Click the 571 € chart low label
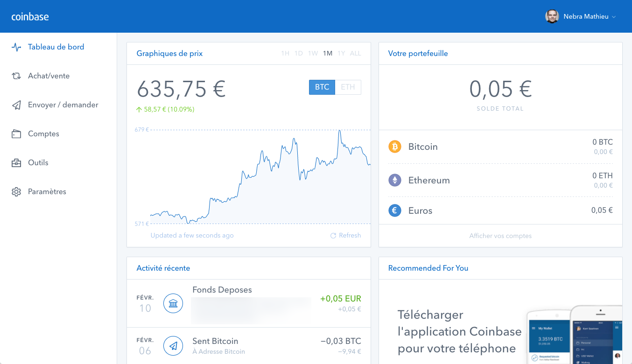The image size is (632, 364). 141,224
